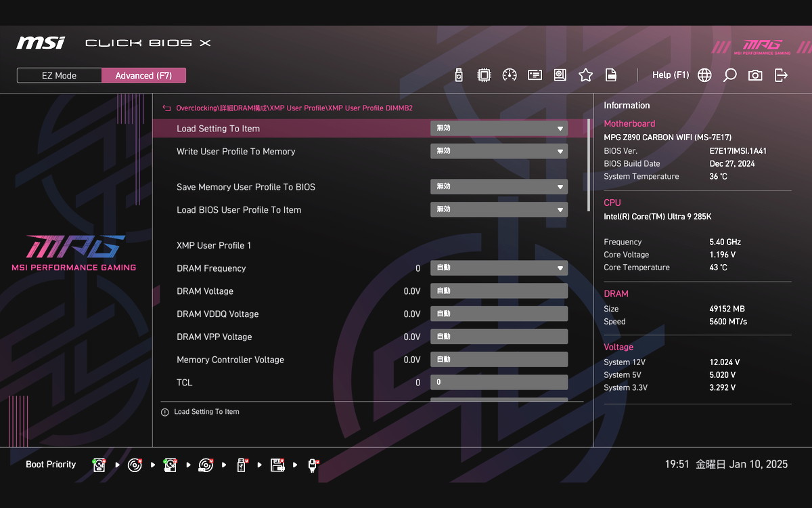Image resolution: width=812 pixels, height=508 pixels.
Task: Click the DRAM Frequency label
Action: pyautogui.click(x=211, y=268)
